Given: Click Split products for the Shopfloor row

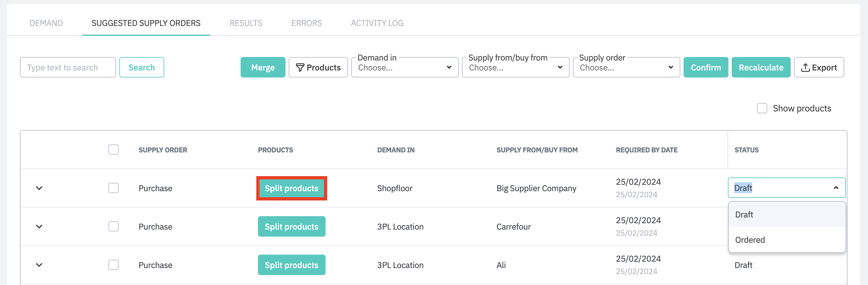Looking at the screenshot, I should coord(292,188).
